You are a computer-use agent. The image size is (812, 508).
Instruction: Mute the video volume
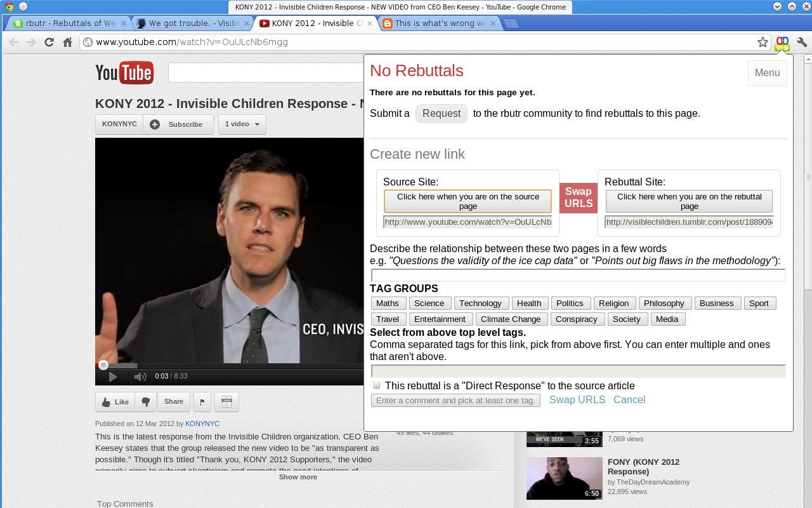(140, 377)
